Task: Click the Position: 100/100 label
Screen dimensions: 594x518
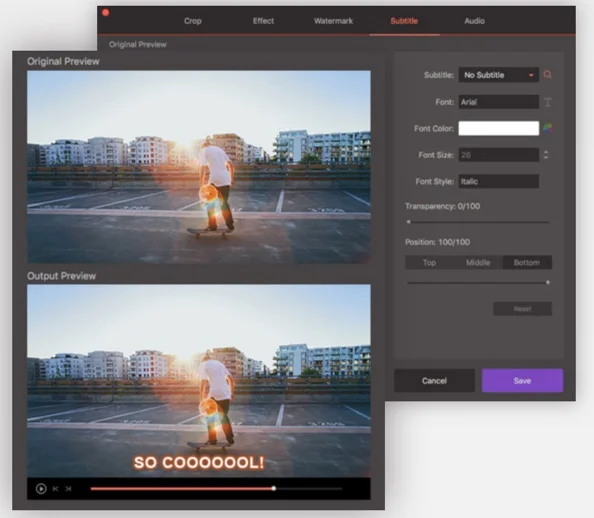Action: tap(438, 242)
